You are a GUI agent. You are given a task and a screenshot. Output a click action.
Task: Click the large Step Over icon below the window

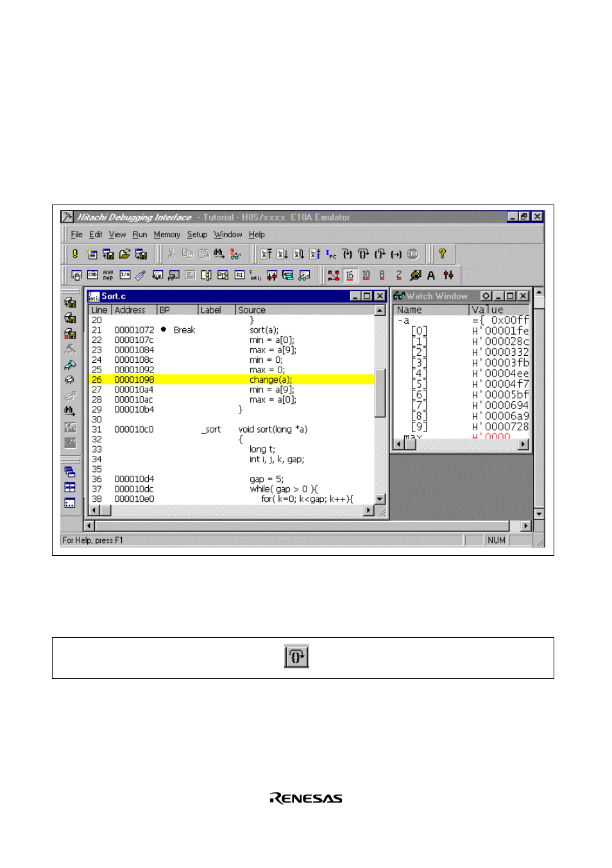(x=296, y=656)
